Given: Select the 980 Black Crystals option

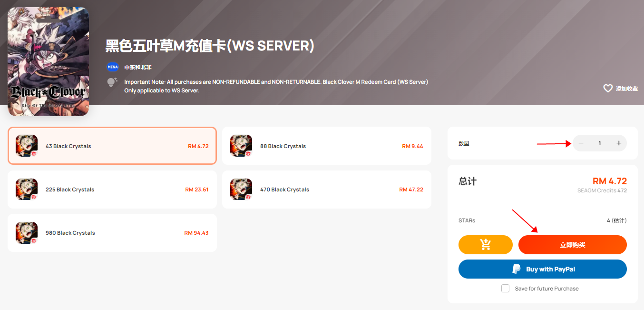Looking at the screenshot, I should [x=112, y=233].
